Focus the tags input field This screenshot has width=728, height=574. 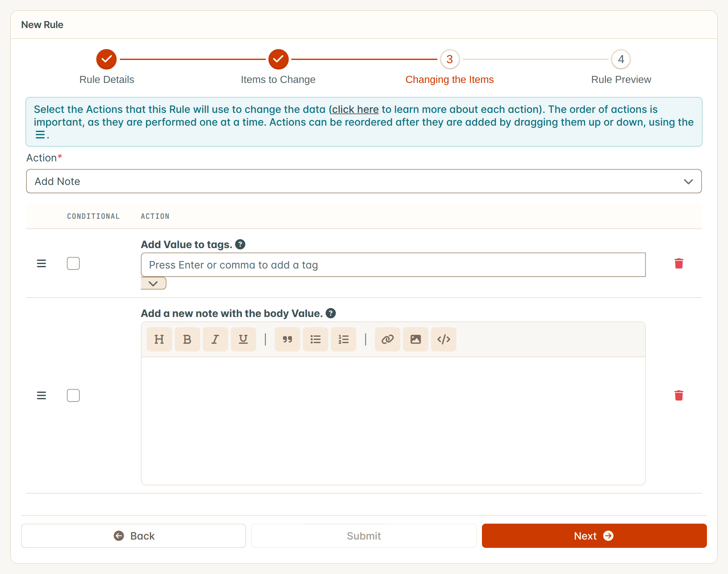[393, 265]
